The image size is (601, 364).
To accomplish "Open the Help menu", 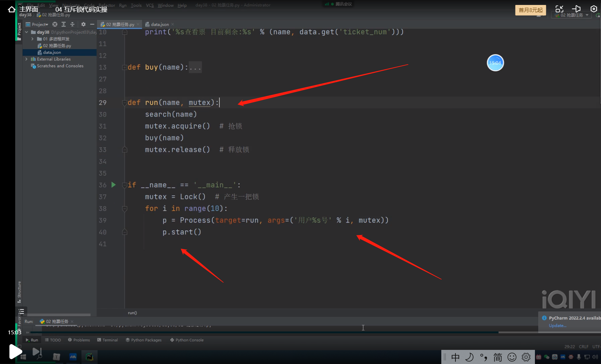I will point(182,5).
